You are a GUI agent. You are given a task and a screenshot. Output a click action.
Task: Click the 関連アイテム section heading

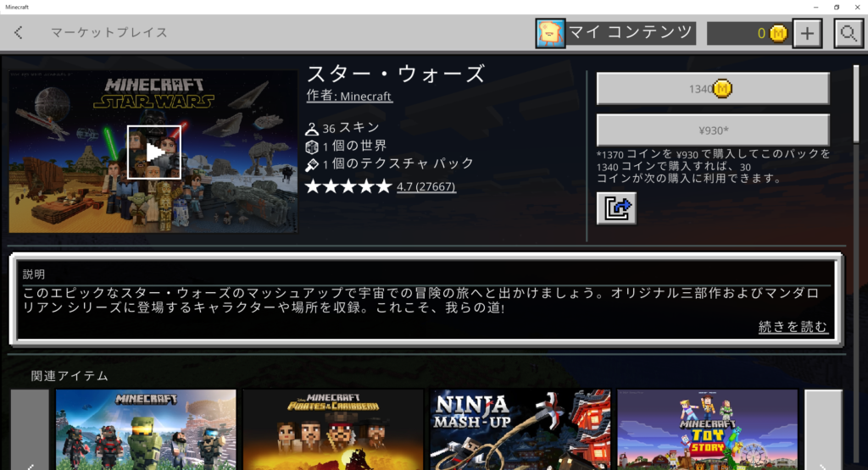[x=70, y=376]
